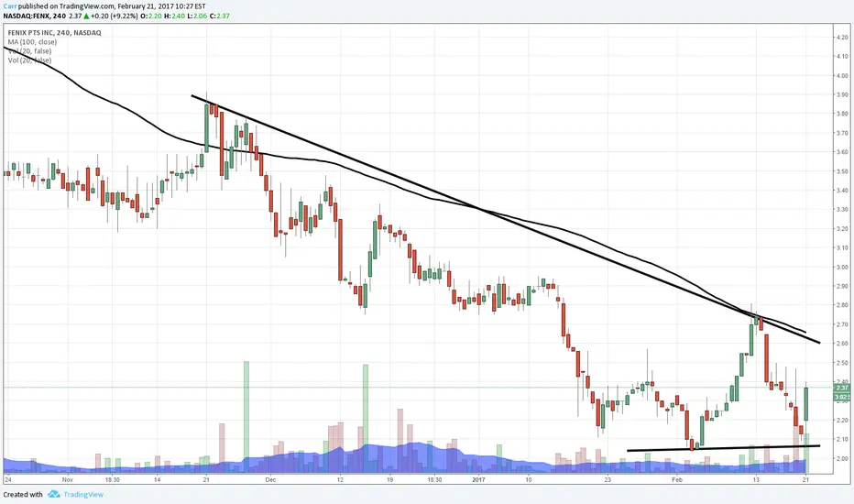Click the 3.90 price axis label
Screen dimensions: 854x504
(841, 94)
